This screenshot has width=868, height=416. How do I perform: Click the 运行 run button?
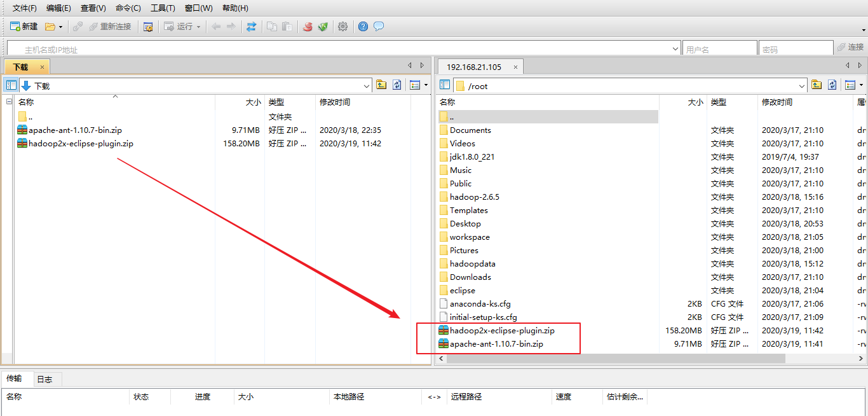click(178, 27)
